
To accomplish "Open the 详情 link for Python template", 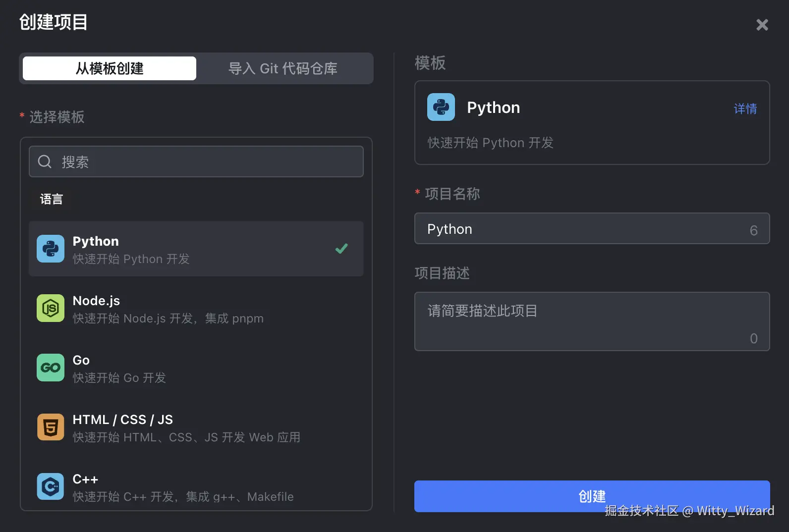I will coord(745,109).
